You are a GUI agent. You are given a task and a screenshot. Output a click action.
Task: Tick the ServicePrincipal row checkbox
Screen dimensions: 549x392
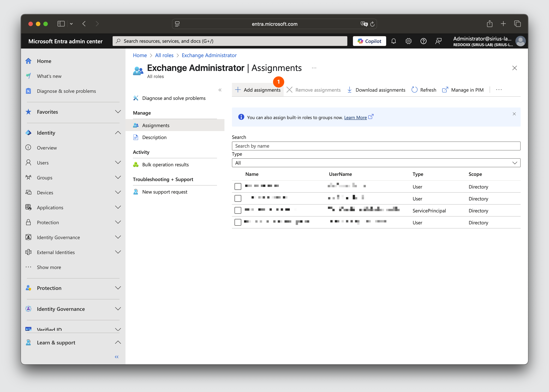tap(238, 211)
